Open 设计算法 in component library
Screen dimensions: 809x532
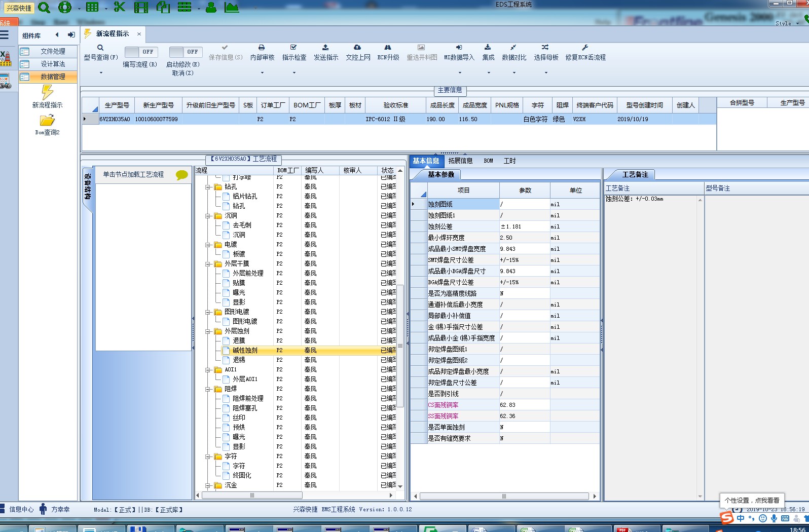pyautogui.click(x=48, y=64)
